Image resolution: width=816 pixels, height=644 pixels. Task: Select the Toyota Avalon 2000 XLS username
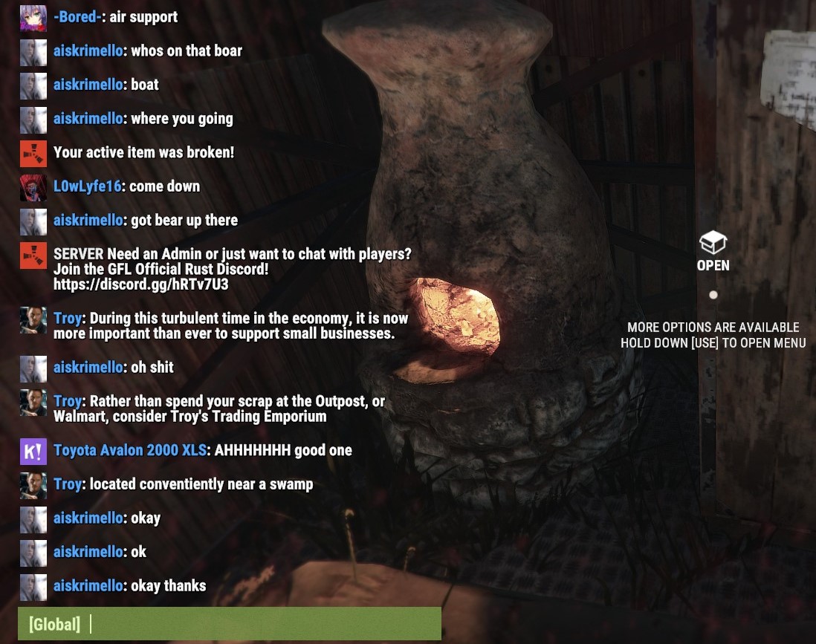point(129,450)
